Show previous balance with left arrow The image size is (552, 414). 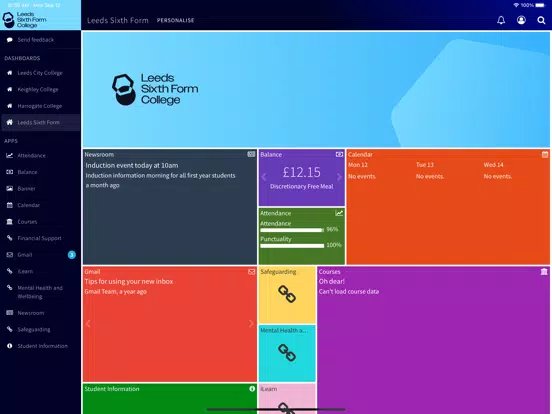coord(264,177)
